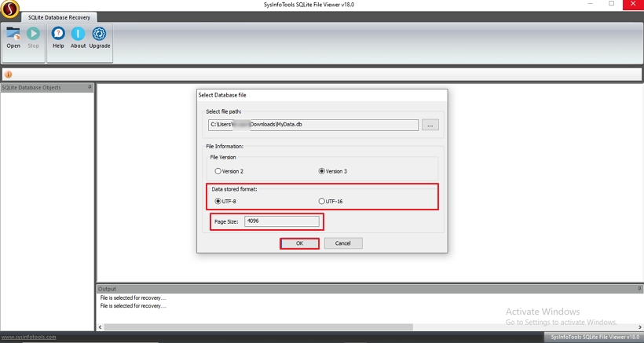Show About information icon
This screenshot has width=644, height=343.
click(x=78, y=38)
